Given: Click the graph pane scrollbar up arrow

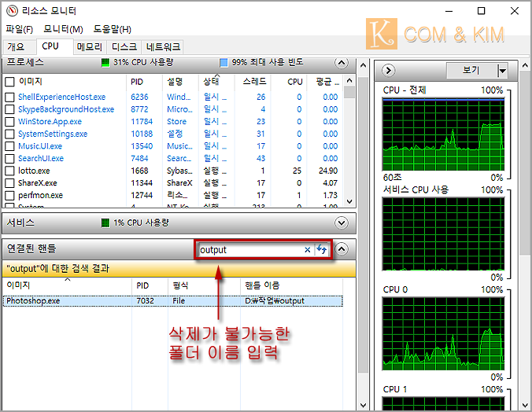Looking at the screenshot, I should point(525,65).
